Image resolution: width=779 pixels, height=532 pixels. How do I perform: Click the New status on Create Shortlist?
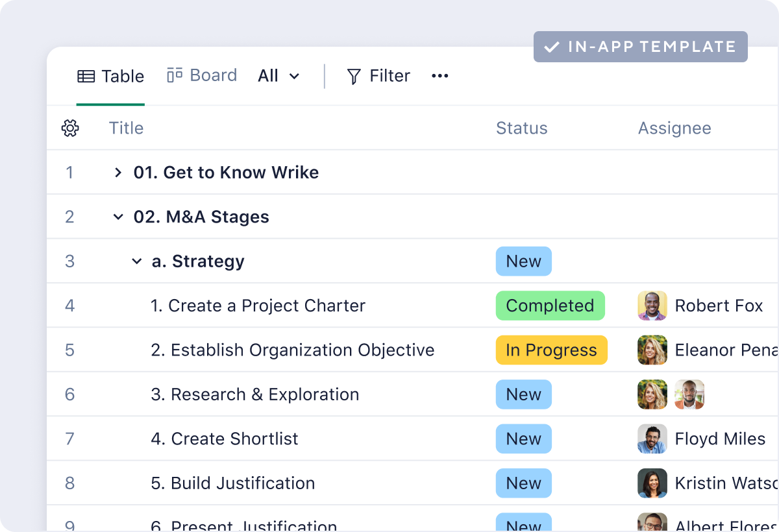[x=524, y=439]
